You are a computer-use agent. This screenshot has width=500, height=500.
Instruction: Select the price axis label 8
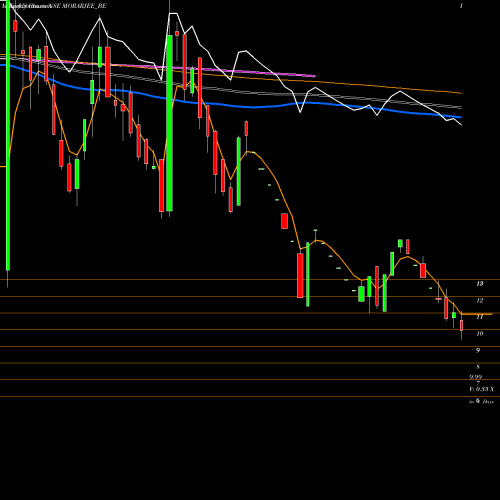click(478, 367)
